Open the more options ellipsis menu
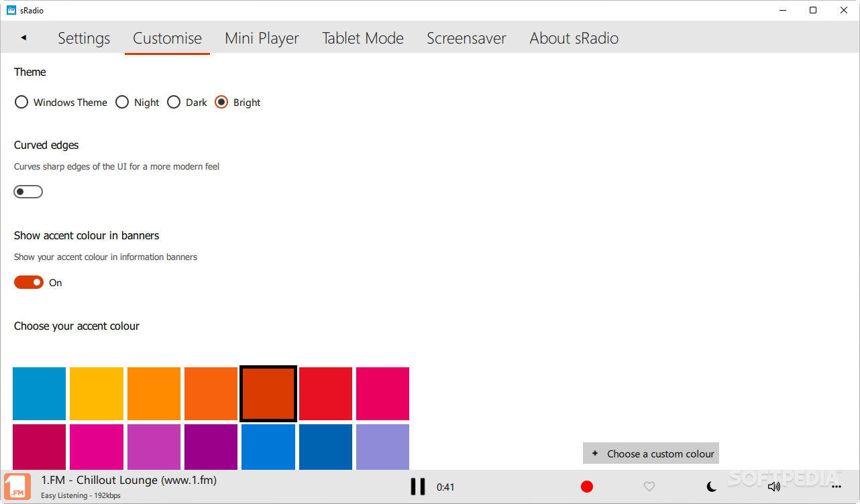Viewport: 860px width, 504px height. 836,487
